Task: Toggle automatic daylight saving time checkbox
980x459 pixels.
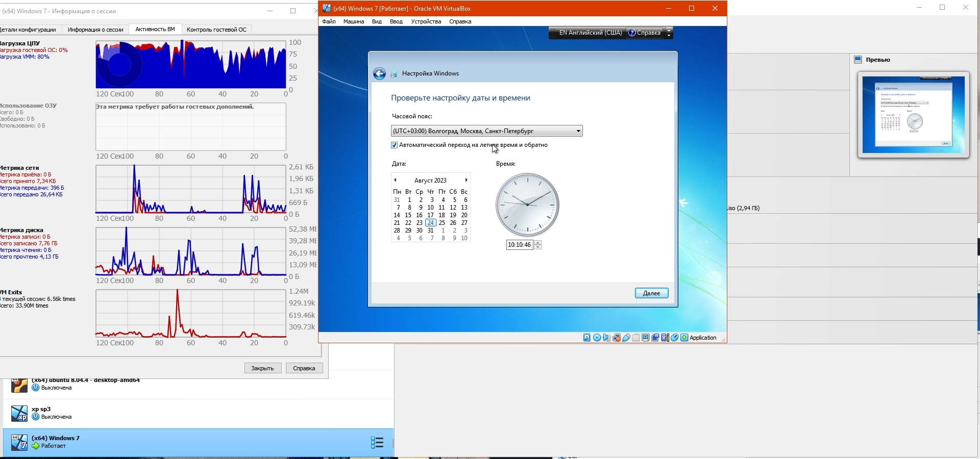Action: (394, 145)
